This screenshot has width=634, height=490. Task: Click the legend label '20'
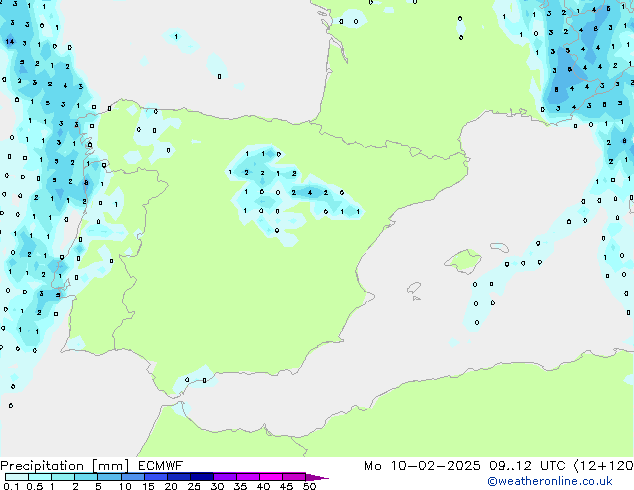(x=171, y=486)
